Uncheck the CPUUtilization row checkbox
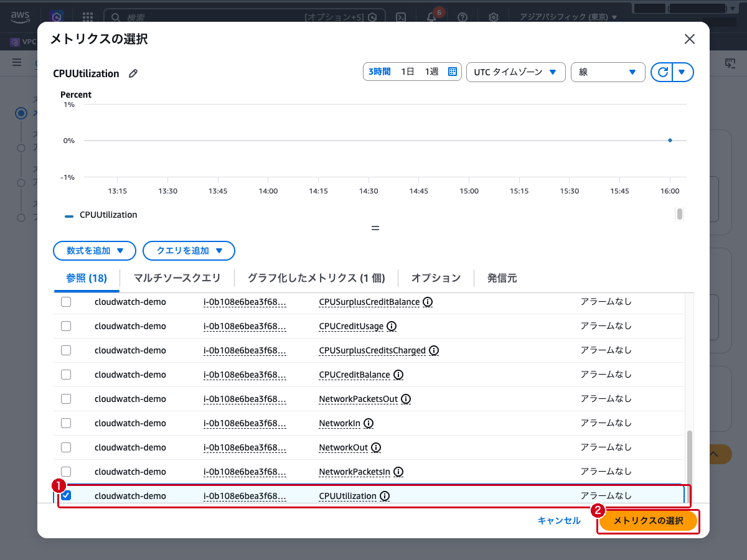 point(66,496)
